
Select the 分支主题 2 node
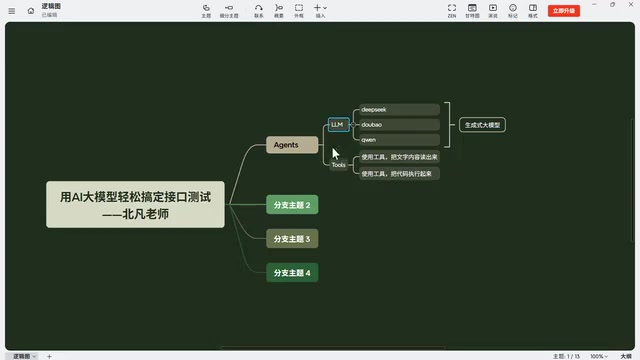[x=292, y=204]
